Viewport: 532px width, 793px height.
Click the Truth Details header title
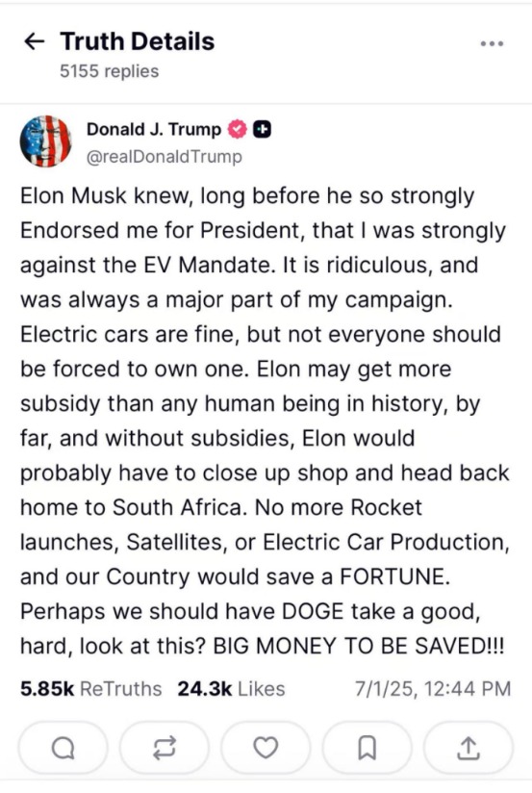tap(138, 41)
